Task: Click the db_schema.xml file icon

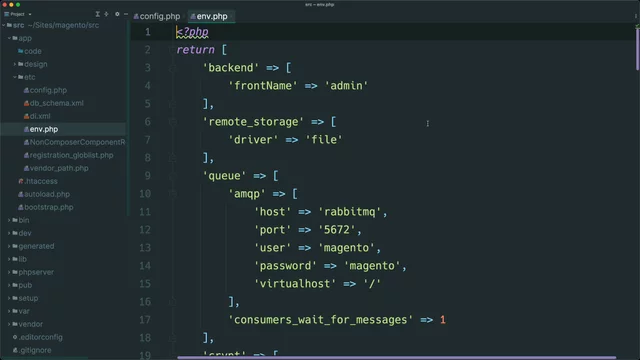Action: [27, 103]
